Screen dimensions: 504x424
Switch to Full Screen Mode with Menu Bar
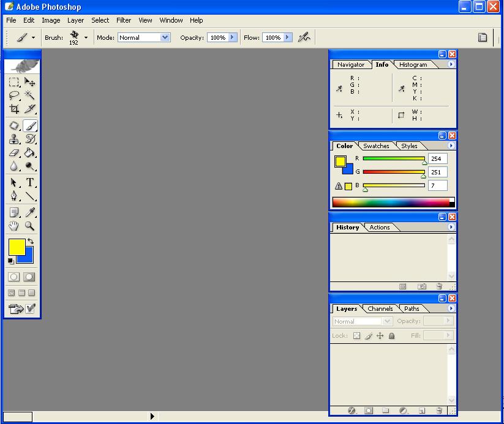point(21,293)
